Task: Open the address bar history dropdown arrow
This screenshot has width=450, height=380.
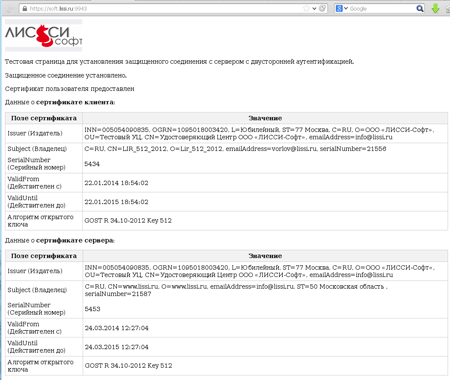Action: coord(314,9)
